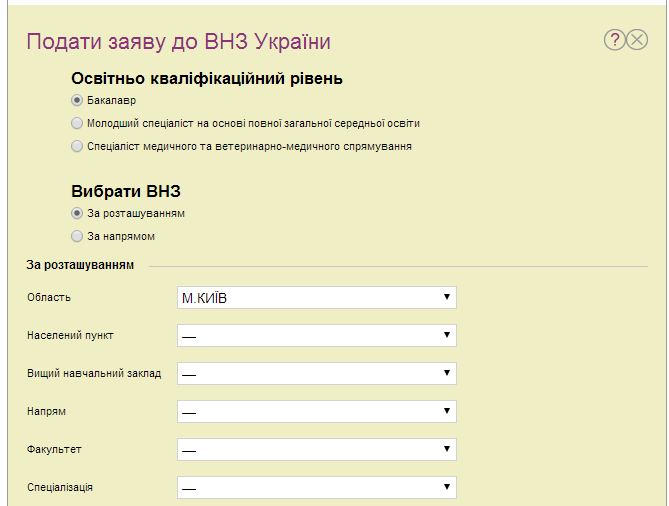Click the heading Подати заяву до ВНЗ України
The width and height of the screenshot is (669, 506).
tap(178, 42)
